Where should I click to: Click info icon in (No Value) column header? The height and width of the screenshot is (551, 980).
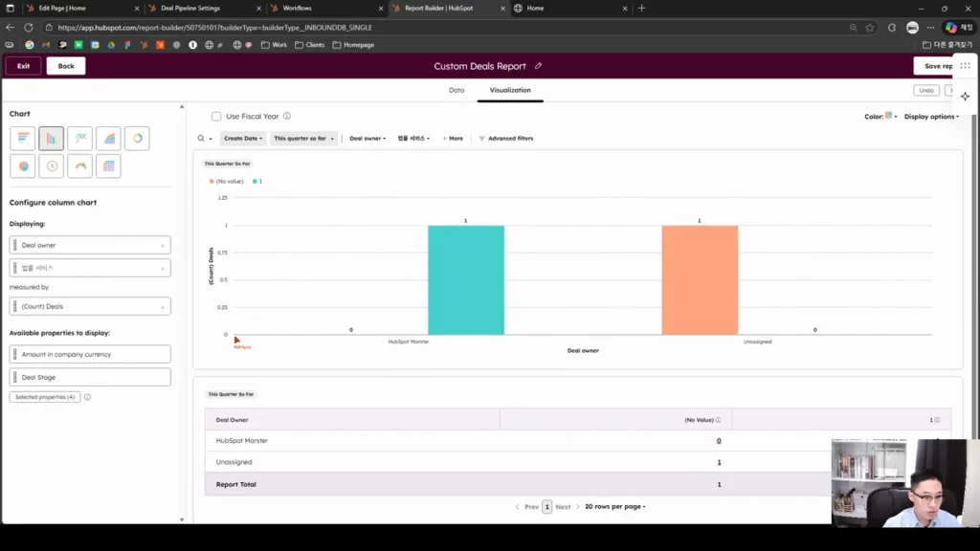pos(718,420)
